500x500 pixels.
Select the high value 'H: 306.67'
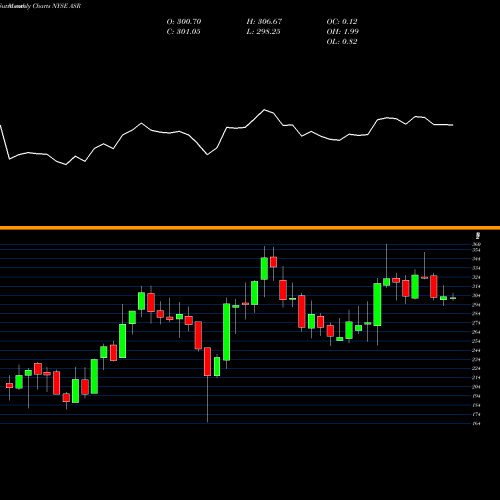tap(264, 22)
